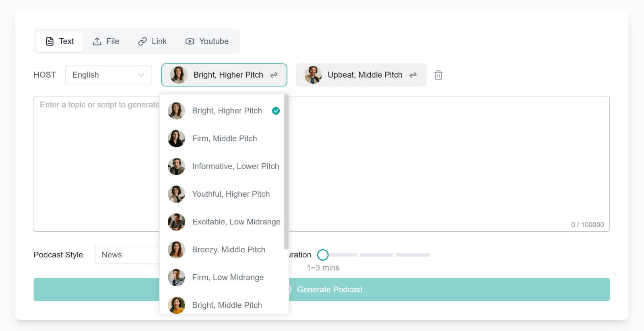Screen dimensions: 644x331
Task: Click the swap arrows on Bright, Higher Pitch
Action: coord(274,75)
